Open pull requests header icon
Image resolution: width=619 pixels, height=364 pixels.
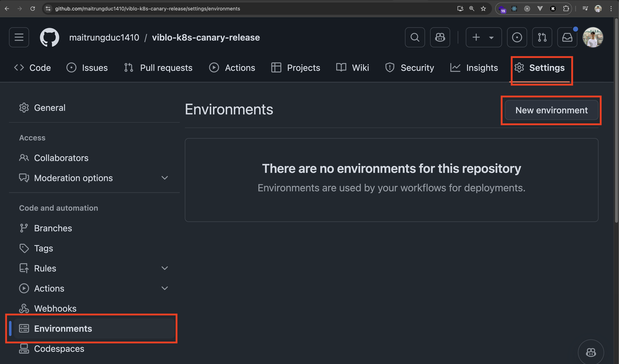(542, 37)
